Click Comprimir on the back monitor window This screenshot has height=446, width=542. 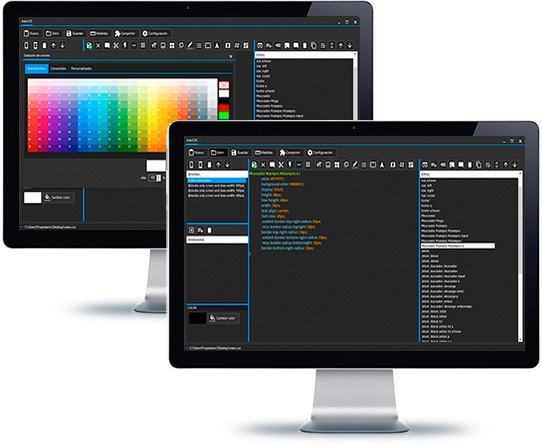125,34
